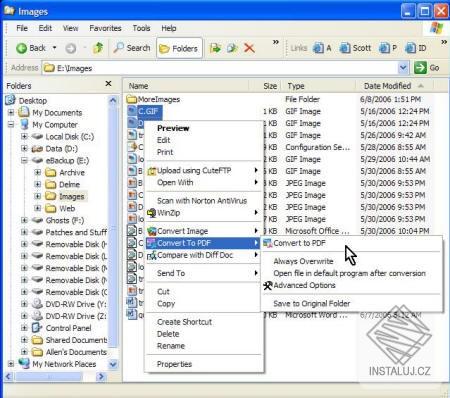
Task: Select DVD-RW Drive (Y:) icon
Action: point(37,304)
